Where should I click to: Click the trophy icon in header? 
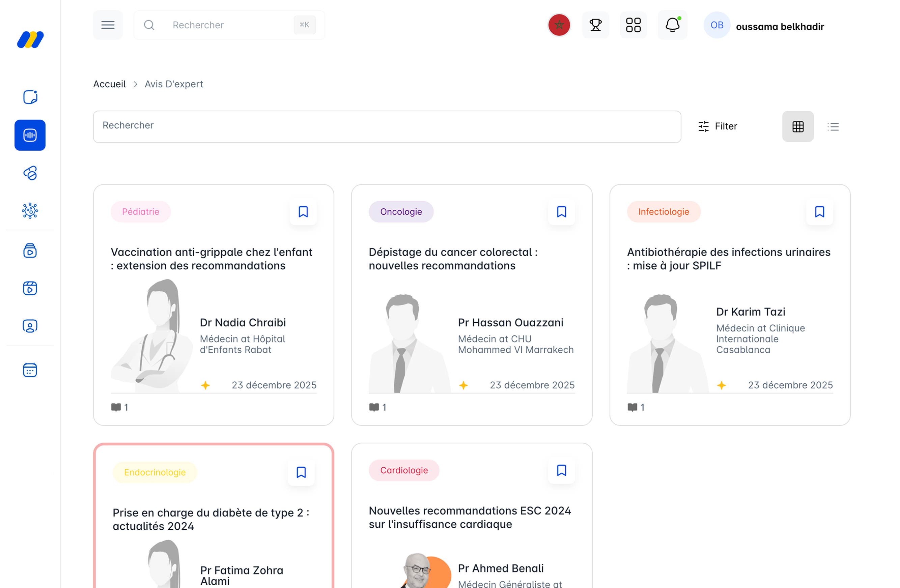tap(595, 25)
